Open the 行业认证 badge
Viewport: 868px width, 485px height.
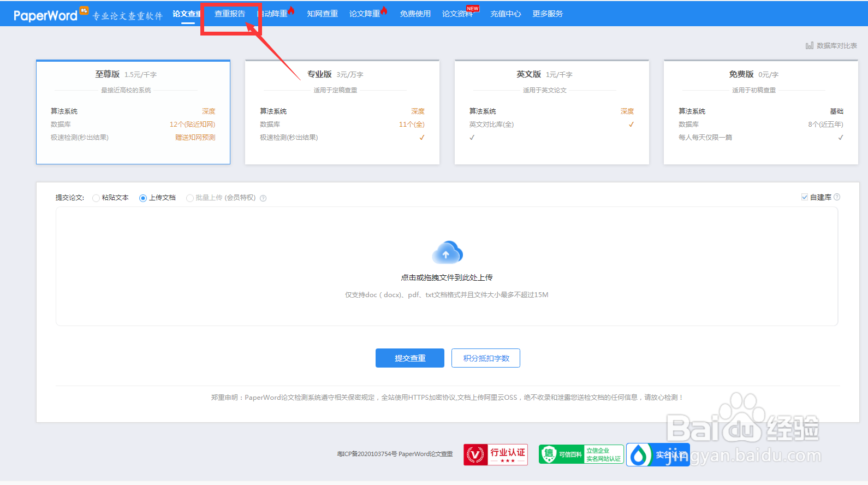point(496,454)
